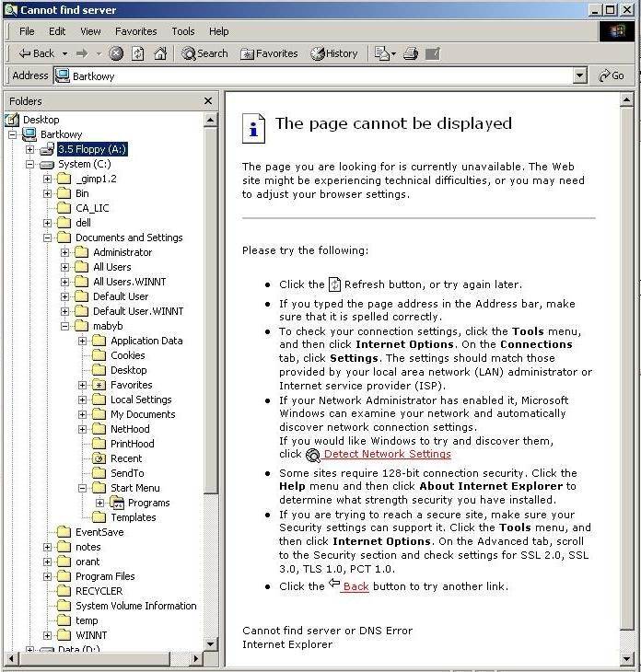Image resolution: width=641 pixels, height=672 pixels.
Task: Open the Address bar dropdown
Action: [579, 75]
